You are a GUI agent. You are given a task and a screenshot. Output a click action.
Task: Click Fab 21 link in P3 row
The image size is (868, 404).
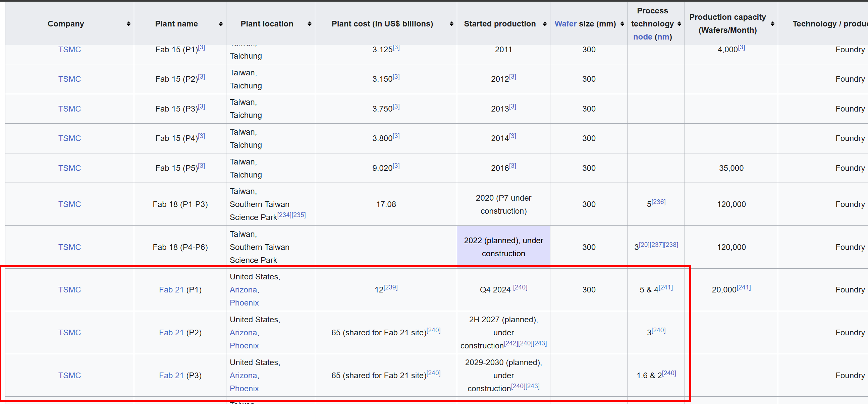[171, 376]
